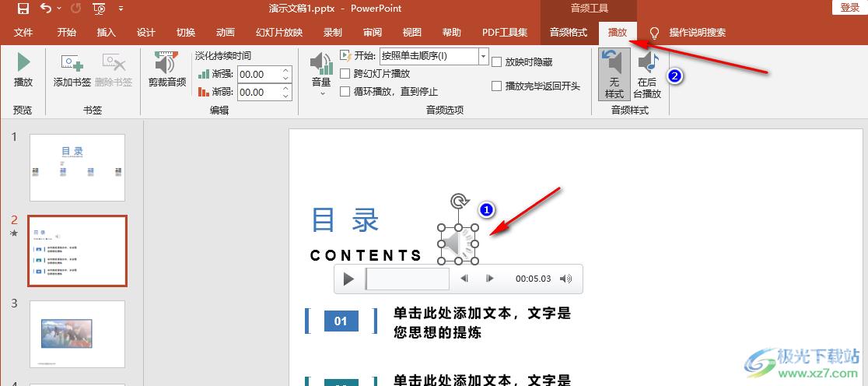Image resolution: width=868 pixels, height=386 pixels.
Task: Switch to the Insert (插入) tab
Action: pos(107,33)
